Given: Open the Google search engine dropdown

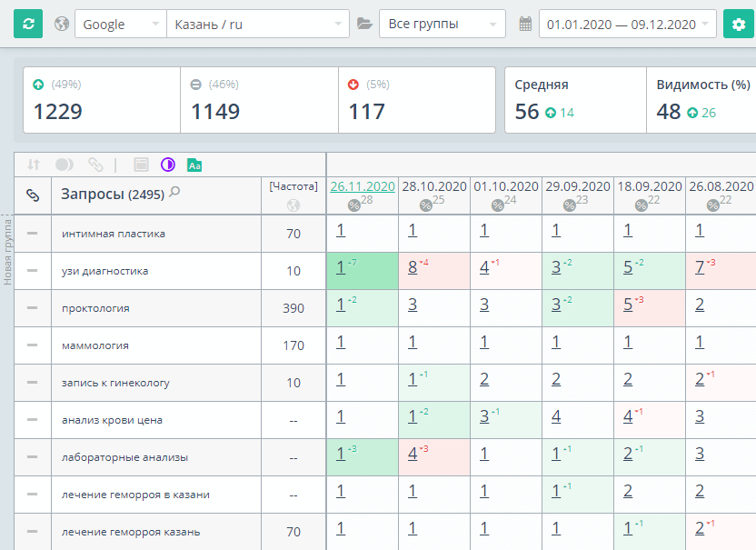Looking at the screenshot, I should coord(121,25).
